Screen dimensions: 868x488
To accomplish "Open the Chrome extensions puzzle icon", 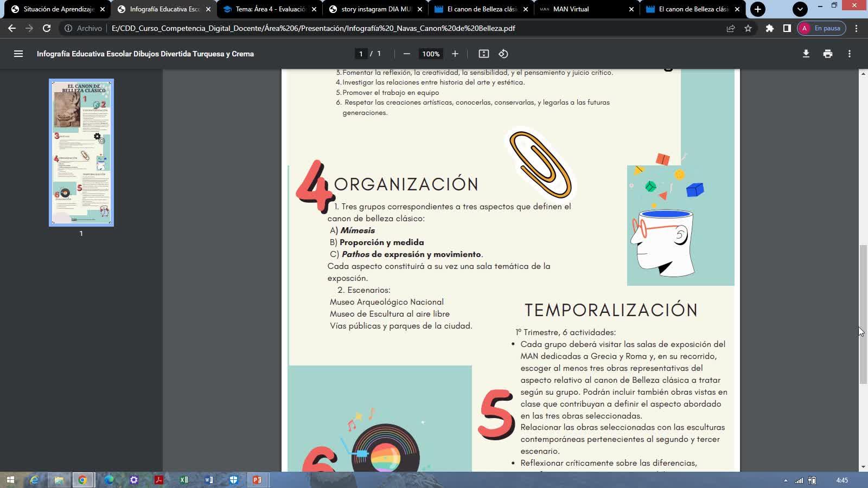I will pos(769,28).
